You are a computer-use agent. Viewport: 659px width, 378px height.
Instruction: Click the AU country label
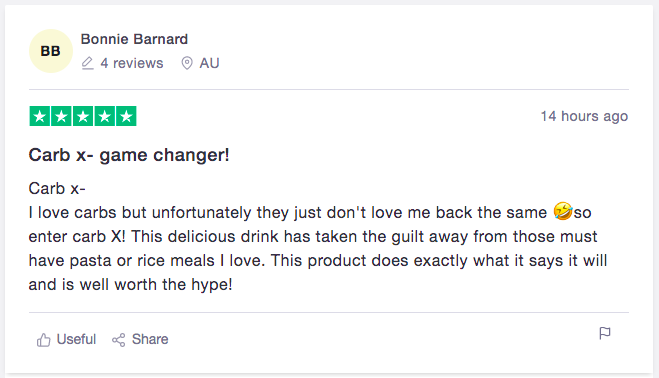(x=209, y=63)
